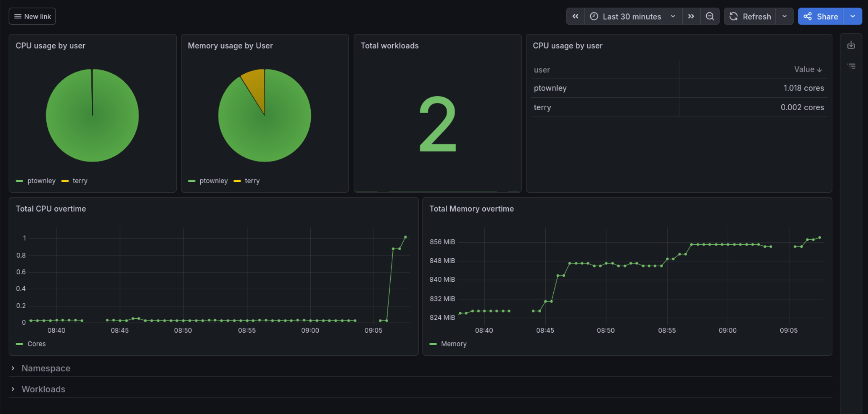The image size is (868, 414).
Task: Toggle Memory legend in Total Memory overtime
Action: click(x=454, y=344)
